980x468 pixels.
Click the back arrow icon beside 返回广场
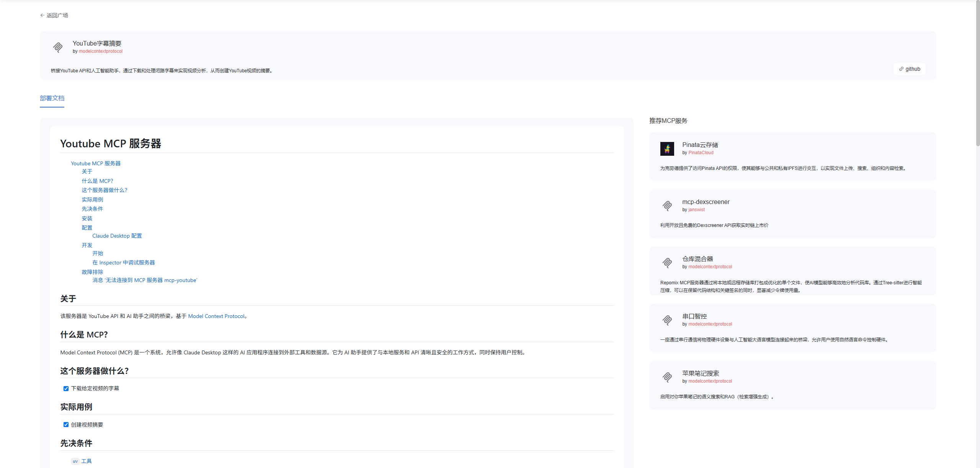[x=42, y=15]
